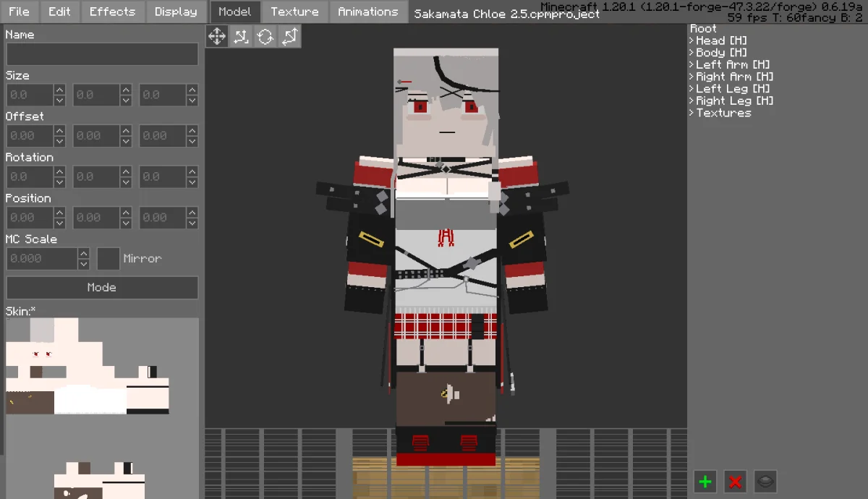
Task: Expand the Body [H] tree arrow
Action: (x=692, y=53)
